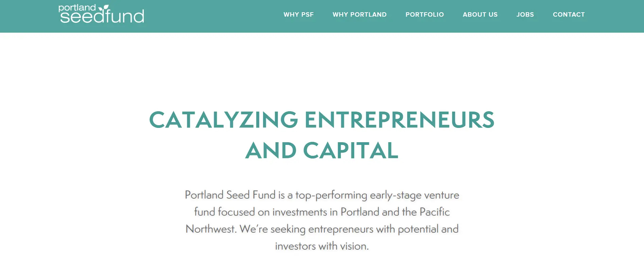Click the text investors with vision
Screen dimensions: 644x266
click(322, 245)
